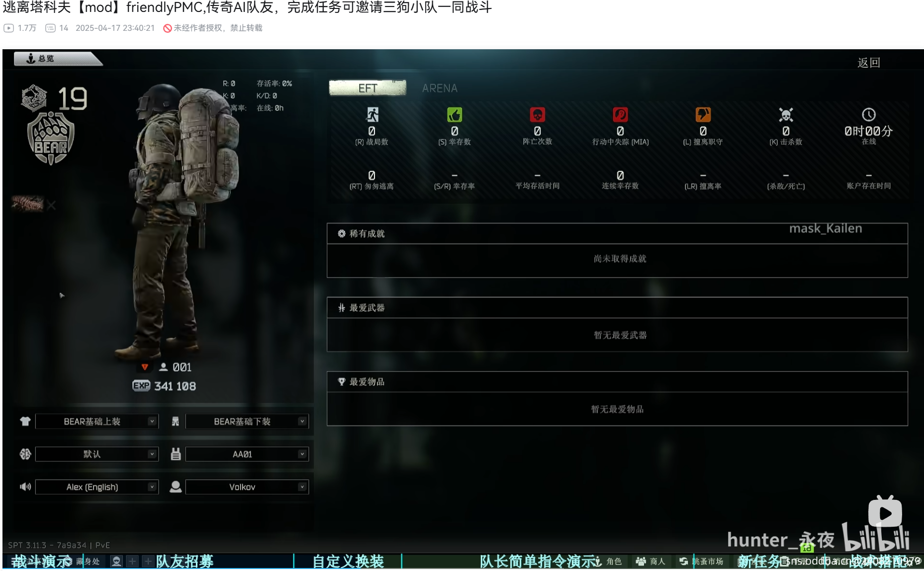This screenshot has width=924, height=571.
Task: Click the (RT) 匆匆逃离 stat
Action: tap(371, 181)
